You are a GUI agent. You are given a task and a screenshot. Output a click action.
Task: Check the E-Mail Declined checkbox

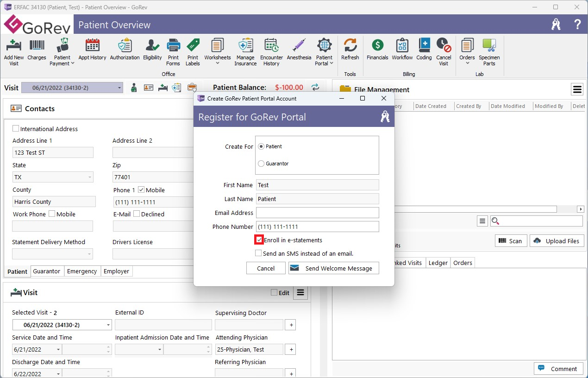pos(137,214)
